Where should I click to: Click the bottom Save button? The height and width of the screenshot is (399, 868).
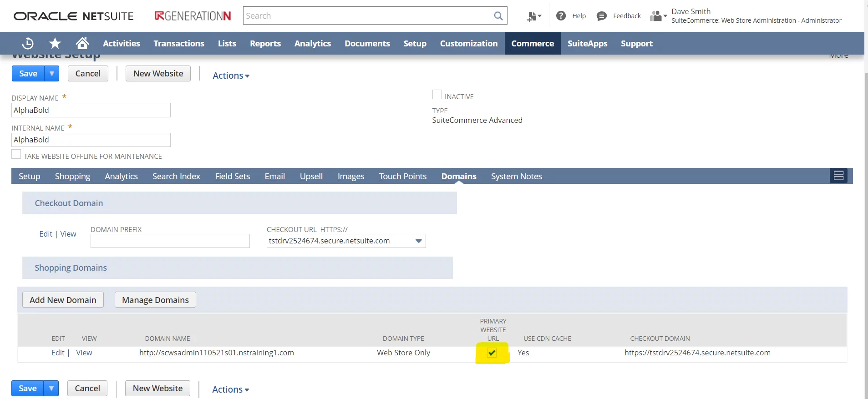28,388
